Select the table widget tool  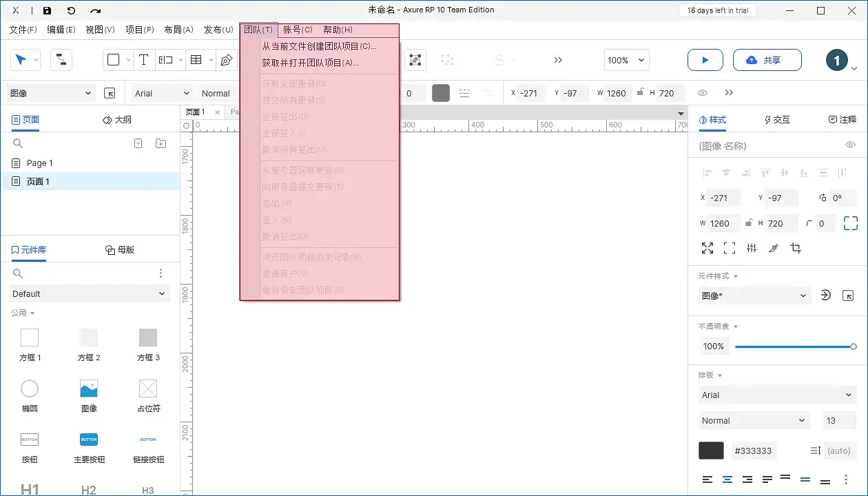coord(195,60)
